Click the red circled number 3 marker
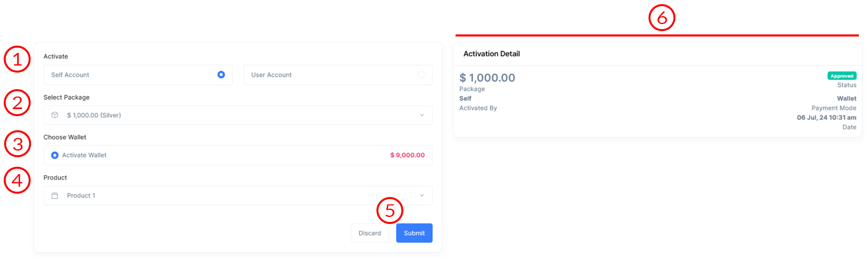868x258 pixels. tap(17, 144)
